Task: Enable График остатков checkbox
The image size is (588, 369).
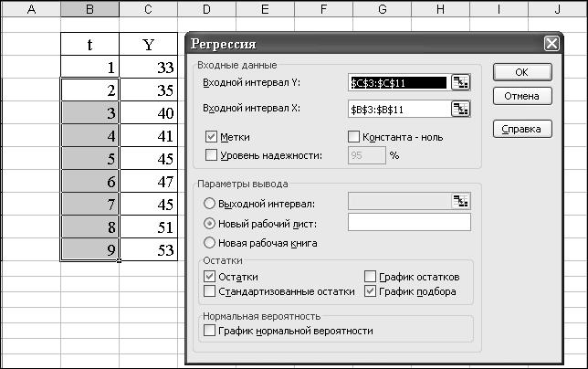Action: pyautogui.click(x=370, y=277)
